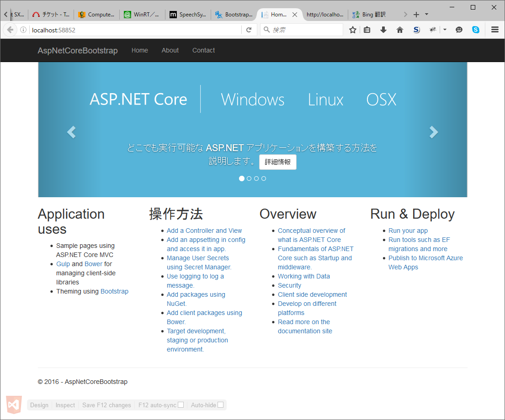
Task: Select the fourth carousel indicator dot
Action: [264, 178]
